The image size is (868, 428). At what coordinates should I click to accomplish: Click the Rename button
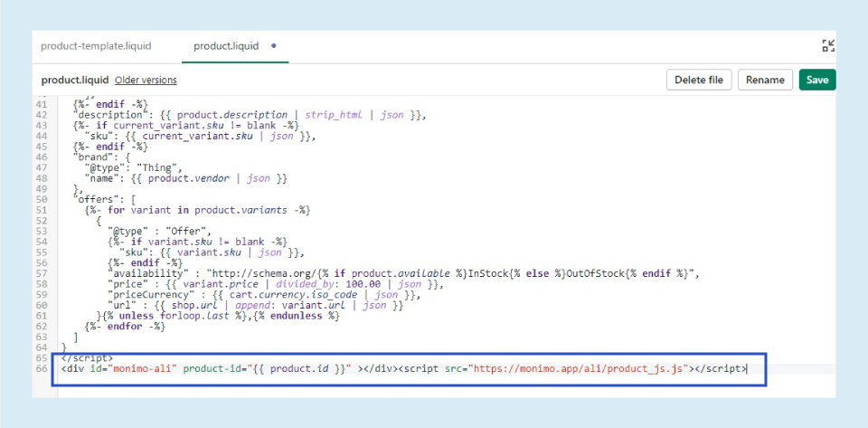coord(765,81)
